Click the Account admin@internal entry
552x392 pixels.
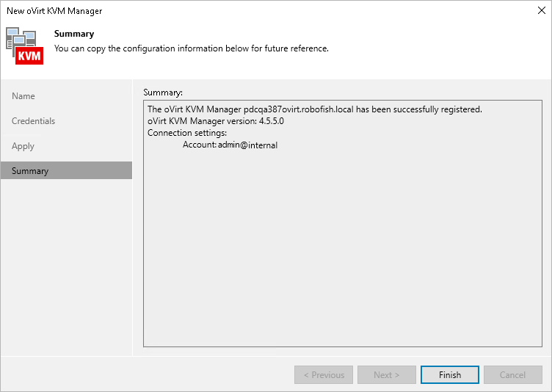click(230, 145)
